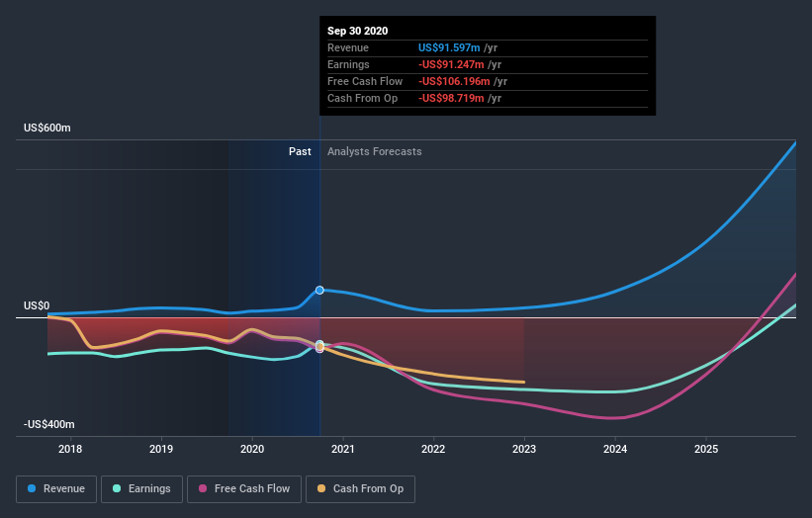Click the 2022 x-axis label

(x=433, y=449)
